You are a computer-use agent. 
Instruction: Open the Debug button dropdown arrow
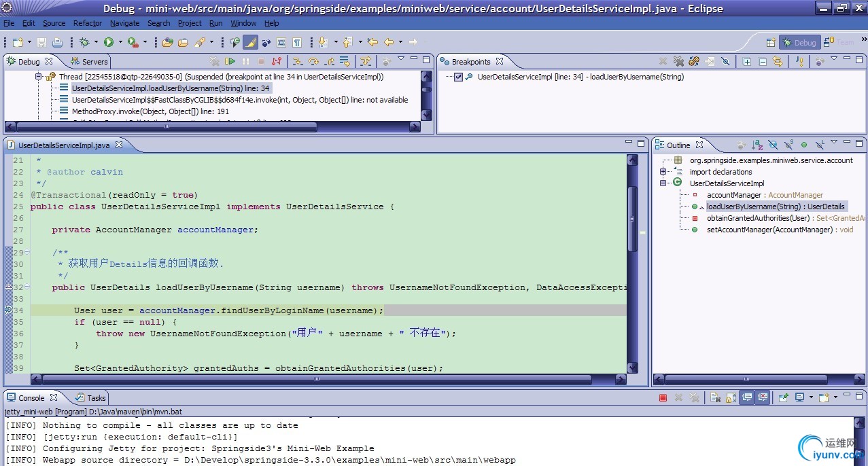click(96, 42)
